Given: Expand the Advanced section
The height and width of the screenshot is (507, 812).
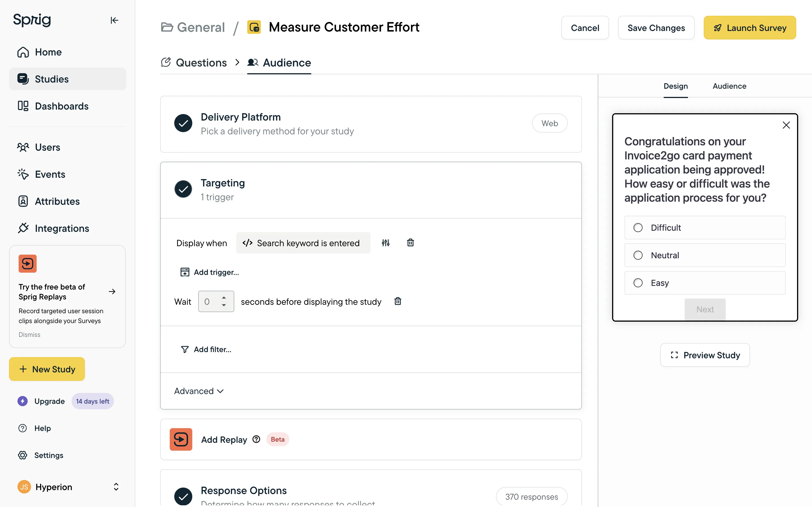Looking at the screenshot, I should pos(199,391).
